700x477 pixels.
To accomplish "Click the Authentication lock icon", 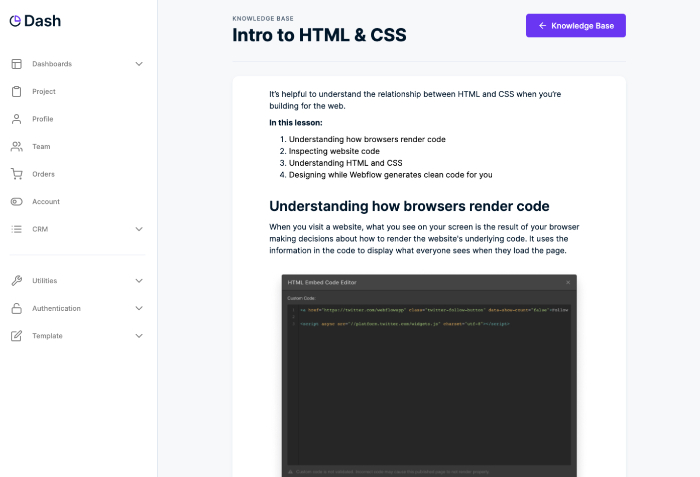I will point(17,308).
